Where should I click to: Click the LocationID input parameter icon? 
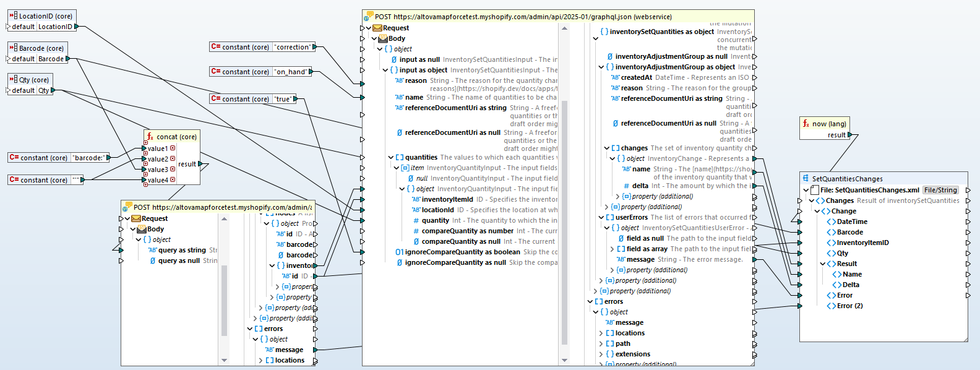[x=13, y=16]
